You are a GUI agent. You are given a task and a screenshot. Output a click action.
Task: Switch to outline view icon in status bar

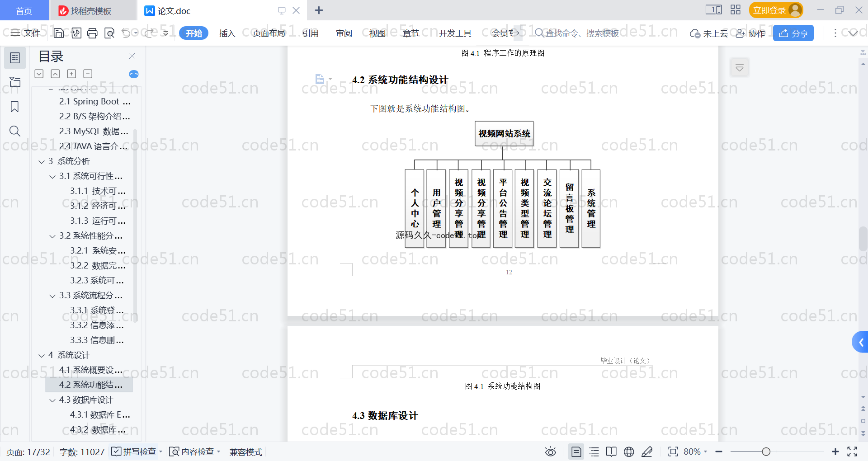click(x=594, y=452)
